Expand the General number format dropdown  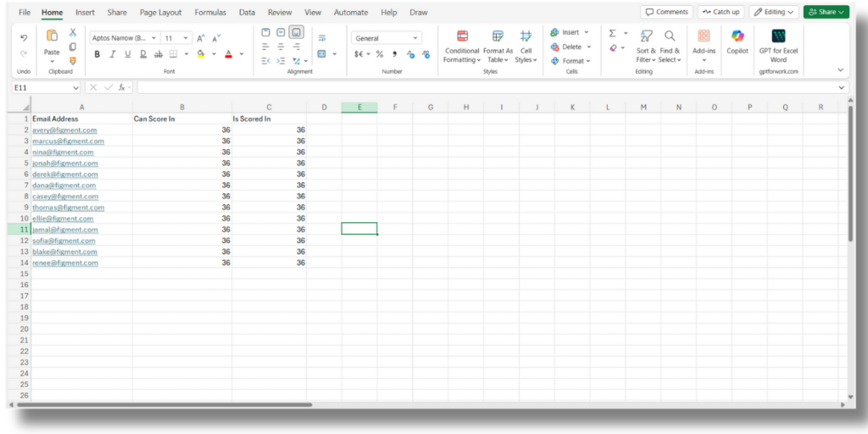(415, 38)
